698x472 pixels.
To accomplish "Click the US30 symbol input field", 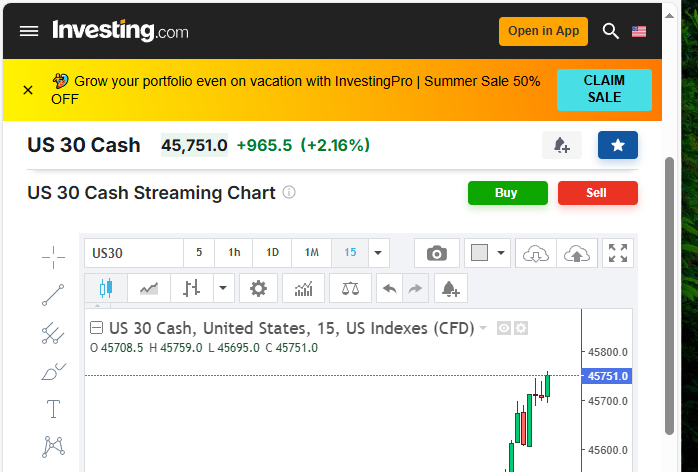I will pyautogui.click(x=134, y=253).
